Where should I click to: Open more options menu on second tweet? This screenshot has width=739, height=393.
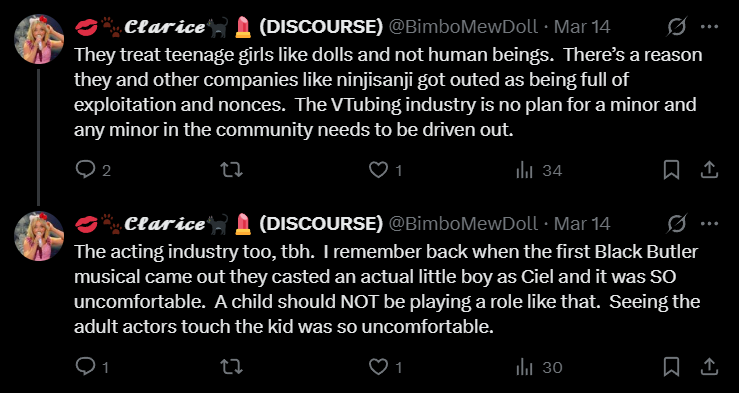[709, 224]
